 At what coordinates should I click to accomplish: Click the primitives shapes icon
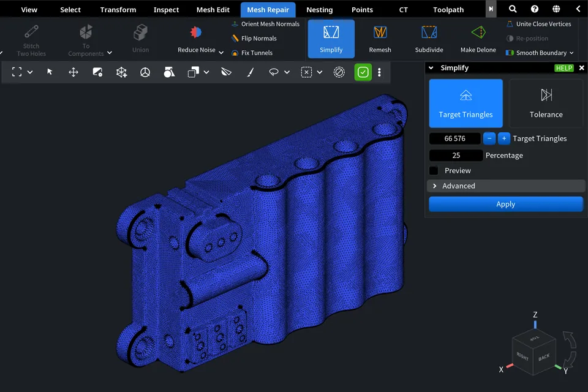pos(169,72)
